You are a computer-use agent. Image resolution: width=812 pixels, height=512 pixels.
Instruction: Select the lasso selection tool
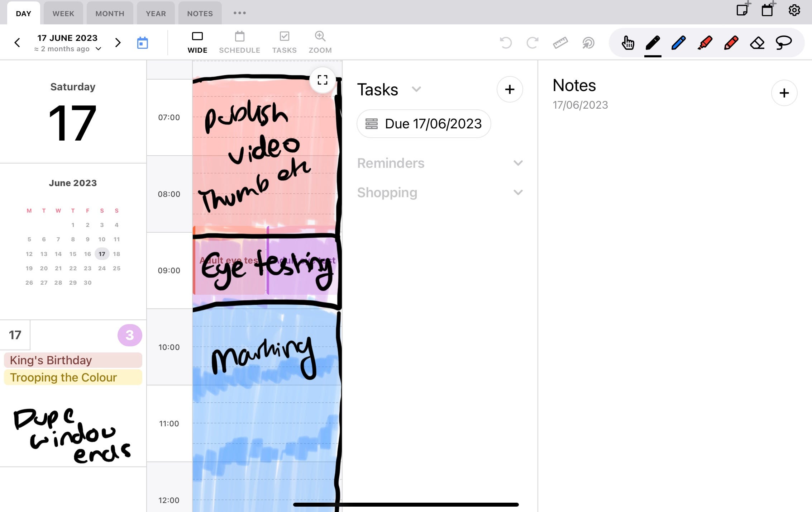783,43
